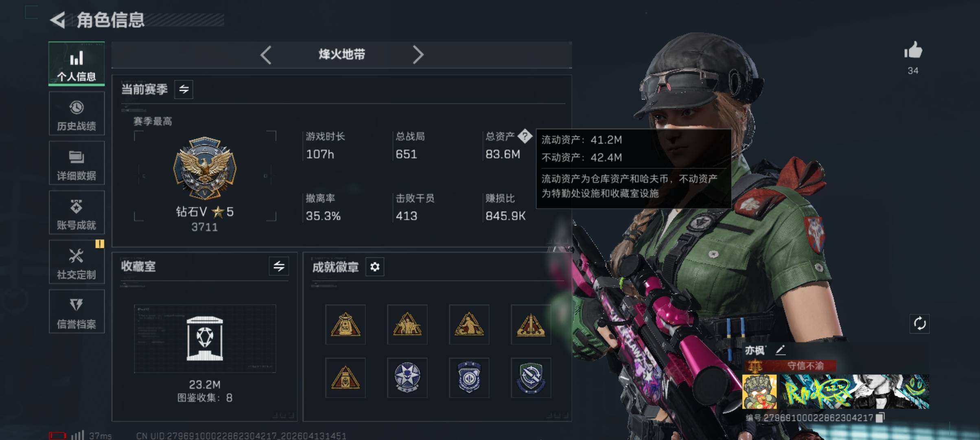Open the 个人信息 sidebar tab
The width and height of the screenshot is (980, 440).
tap(77, 64)
